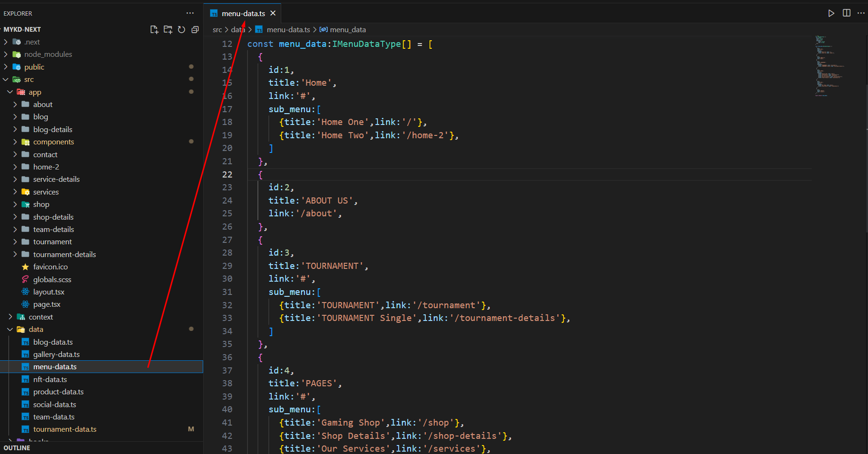Open nft-data.ts file
The image size is (868, 454).
pos(101,379)
